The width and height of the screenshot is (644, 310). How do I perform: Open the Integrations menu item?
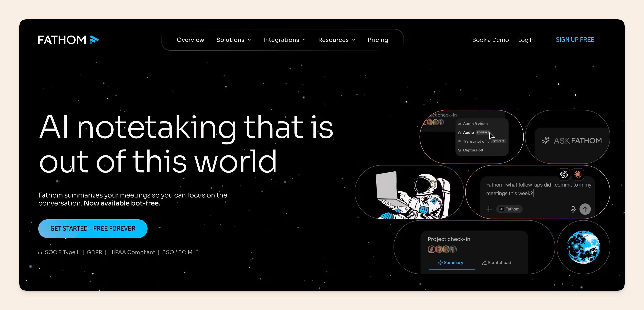[281, 40]
